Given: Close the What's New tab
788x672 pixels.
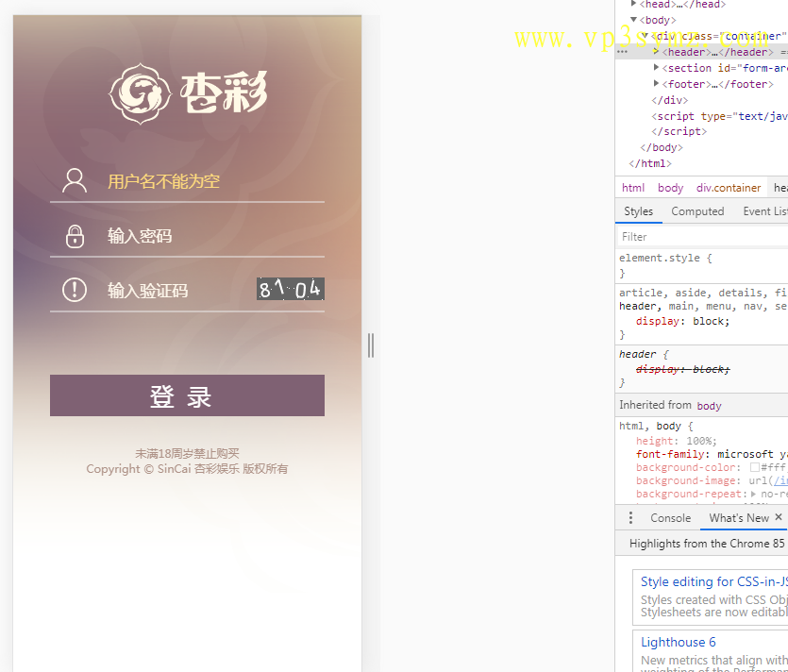Looking at the screenshot, I should click(x=779, y=517).
